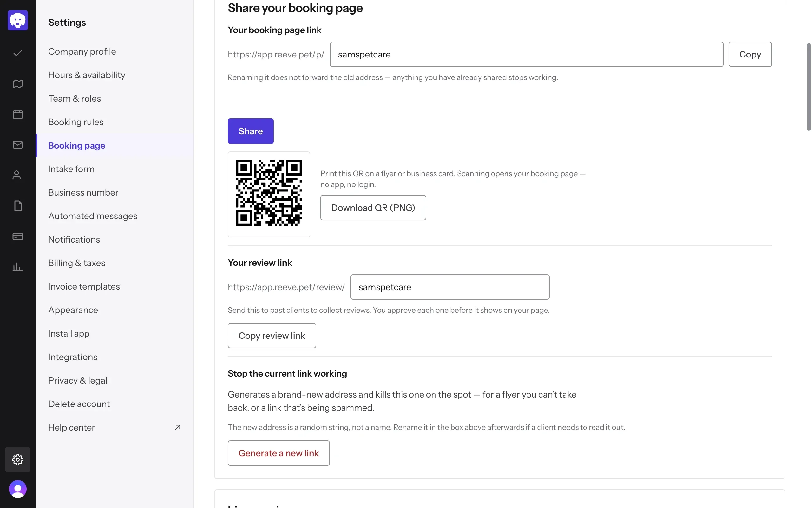The height and width of the screenshot is (508, 812).
Task: Click the settings gear icon
Action: (18, 460)
